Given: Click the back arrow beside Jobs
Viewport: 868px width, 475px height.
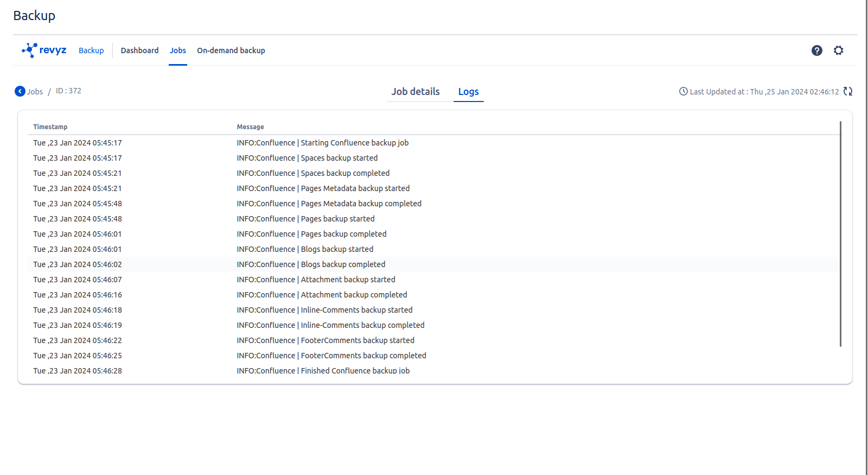Looking at the screenshot, I should [20, 91].
